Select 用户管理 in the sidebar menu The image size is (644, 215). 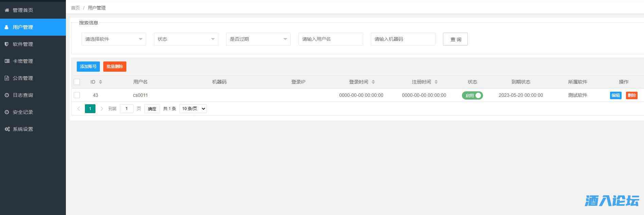[23, 27]
